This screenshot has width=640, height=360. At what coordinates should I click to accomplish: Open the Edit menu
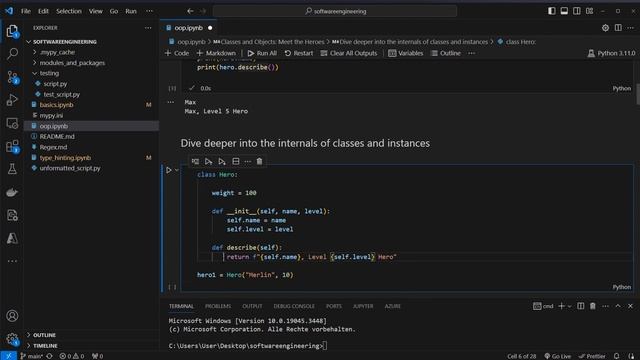pos(43,11)
